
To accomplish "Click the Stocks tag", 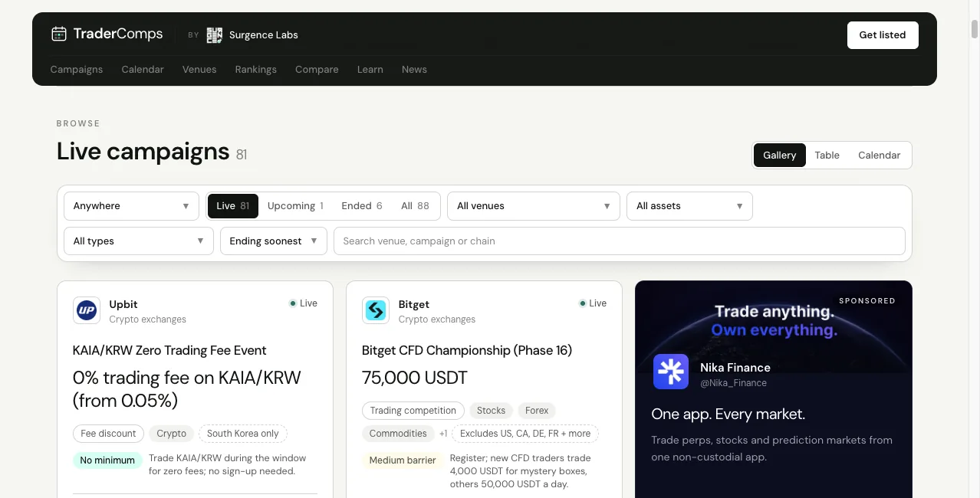I will pos(491,411).
